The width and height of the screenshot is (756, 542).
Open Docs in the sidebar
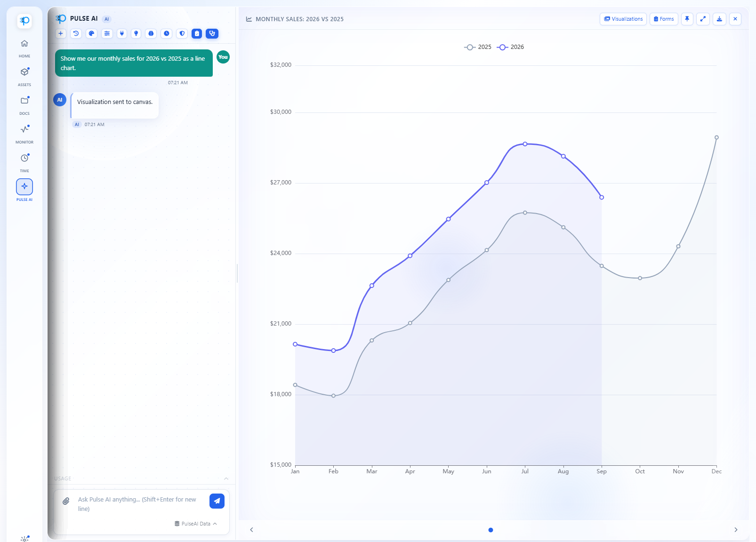click(24, 105)
